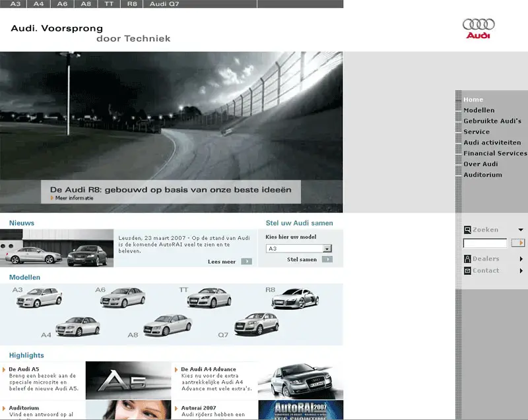
Task: Click the Audi R8 hero banner headline
Action: 171,190
